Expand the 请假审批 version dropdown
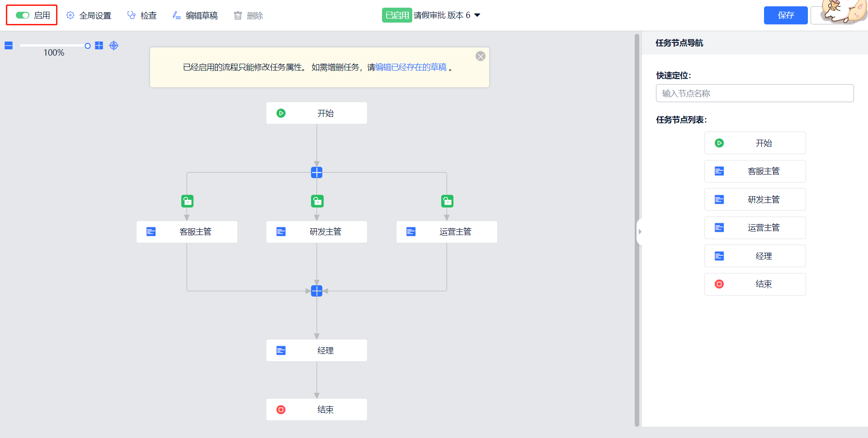The width and height of the screenshot is (868, 438). [x=477, y=15]
